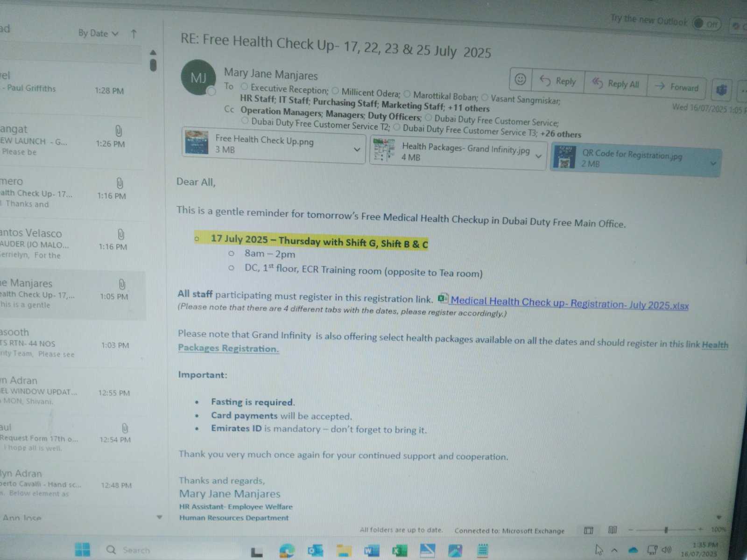The width and height of the screenshot is (747, 560).
Task: Select Dubai Duty Free Customer Service T2
Action: [x=320, y=124]
